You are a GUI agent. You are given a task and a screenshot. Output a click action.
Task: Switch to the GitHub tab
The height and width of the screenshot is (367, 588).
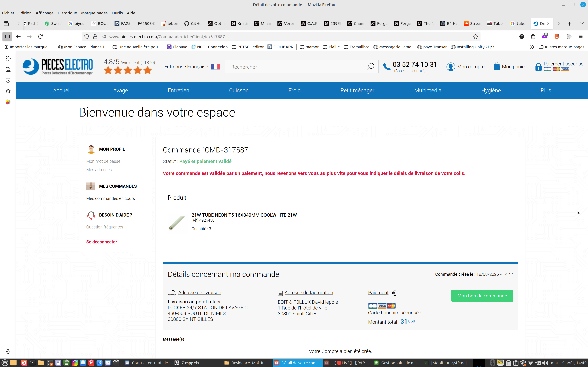193,24
